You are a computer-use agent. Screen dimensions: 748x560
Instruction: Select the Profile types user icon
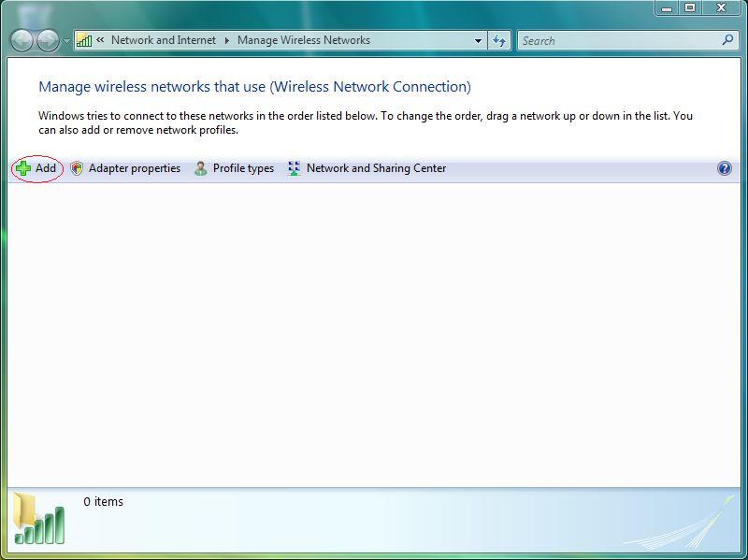[x=200, y=168]
